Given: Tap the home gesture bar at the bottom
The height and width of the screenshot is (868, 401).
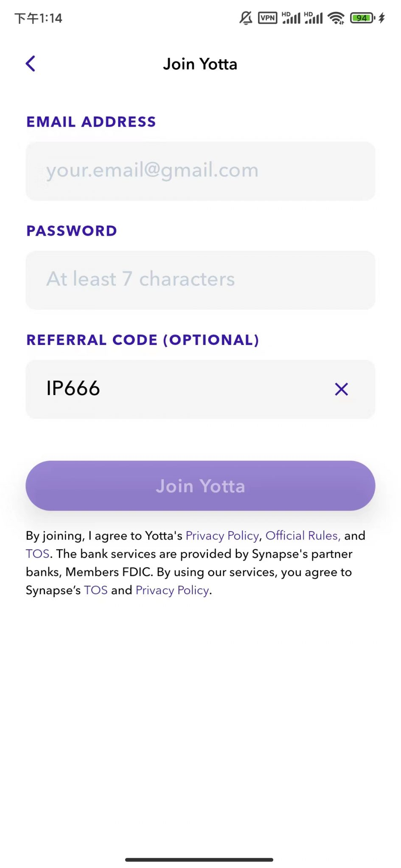Looking at the screenshot, I should 199,860.
